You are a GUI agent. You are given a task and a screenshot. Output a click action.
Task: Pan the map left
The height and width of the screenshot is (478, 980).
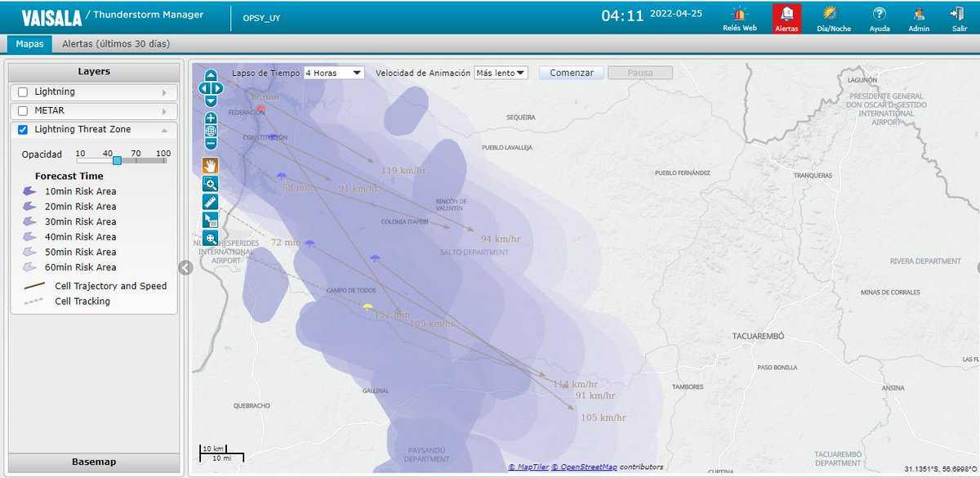coord(203,88)
